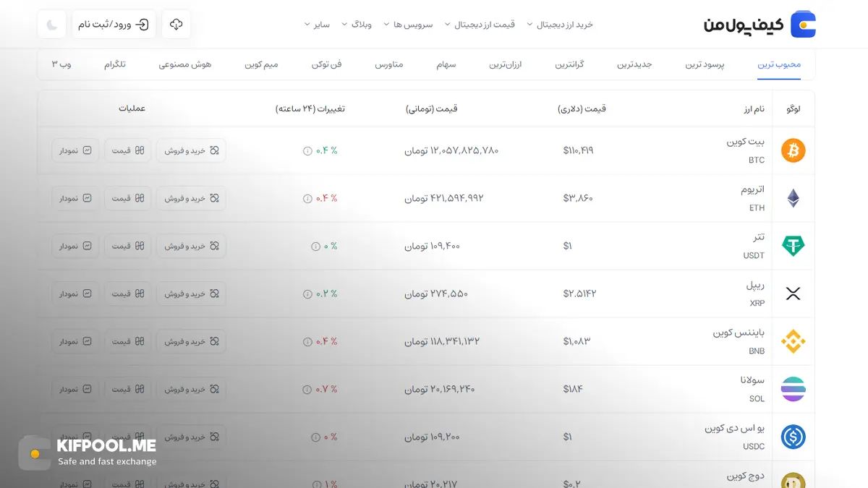868x488 pixels.
Task: Toggle dark mode with the moon switch
Action: (51, 24)
